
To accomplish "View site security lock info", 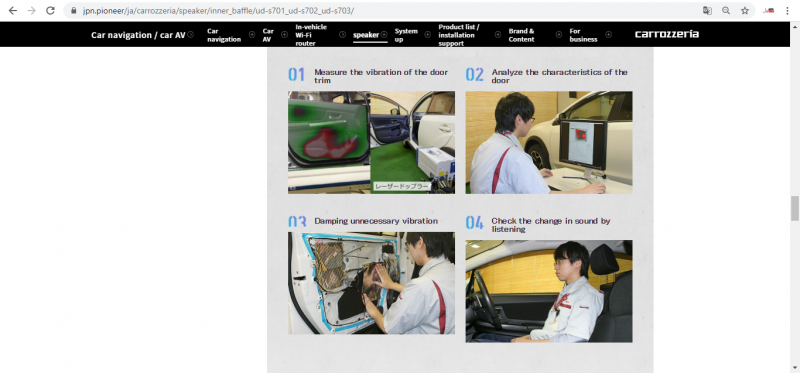I will click(74, 11).
